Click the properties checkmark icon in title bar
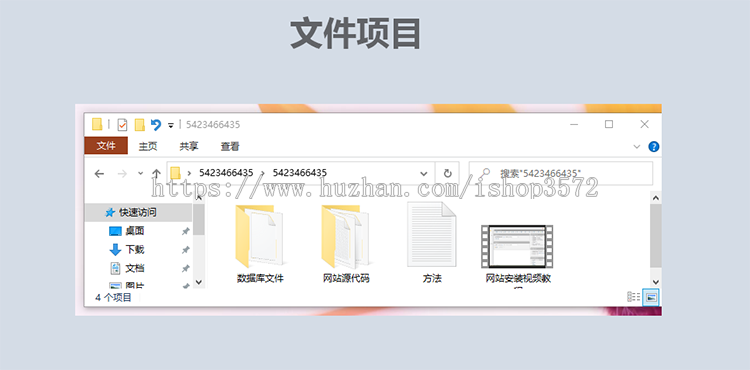 click(122, 125)
